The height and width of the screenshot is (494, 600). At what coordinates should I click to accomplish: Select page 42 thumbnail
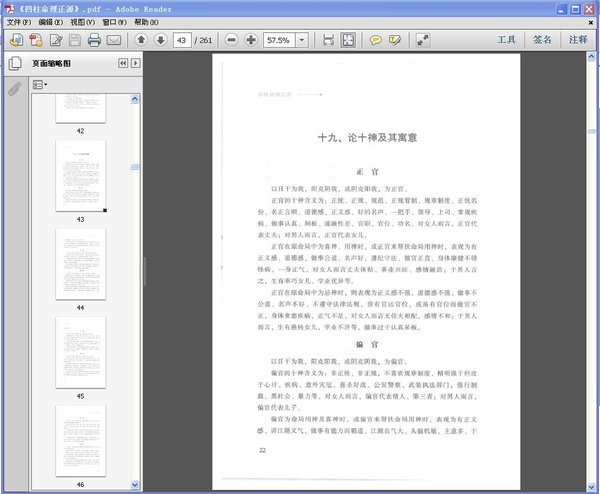coord(81,109)
